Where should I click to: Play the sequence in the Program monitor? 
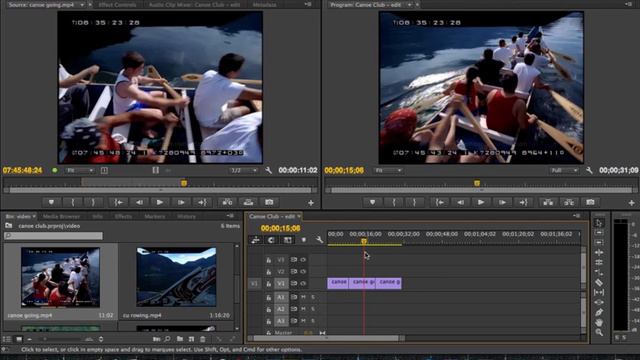coord(481,202)
